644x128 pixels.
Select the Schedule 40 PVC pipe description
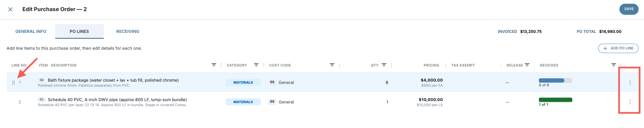click(117, 99)
